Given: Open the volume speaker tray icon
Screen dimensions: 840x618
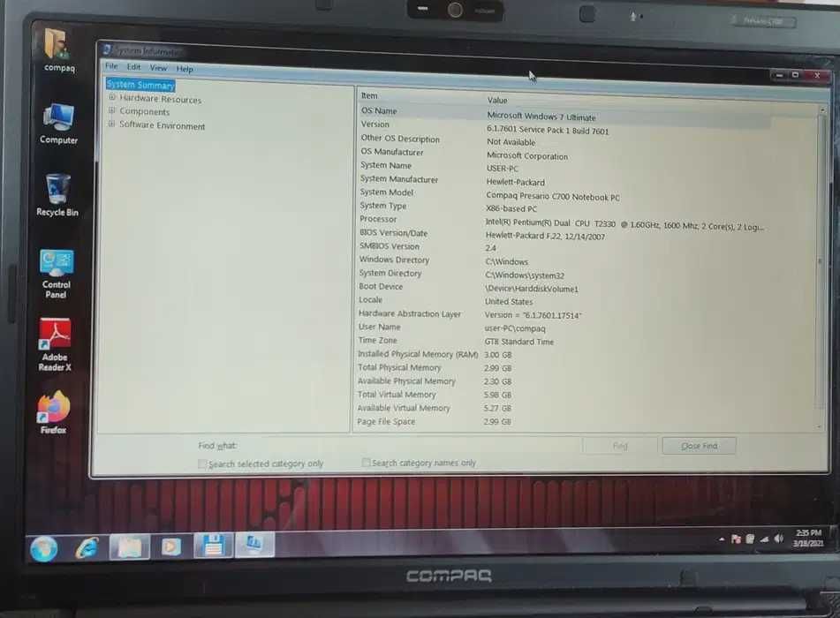Looking at the screenshot, I should pyautogui.click(x=778, y=539).
